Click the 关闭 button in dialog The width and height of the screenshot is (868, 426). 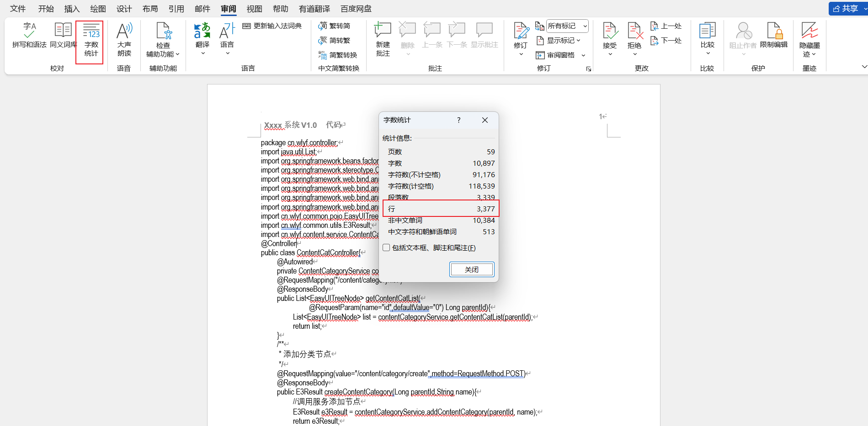coord(472,269)
